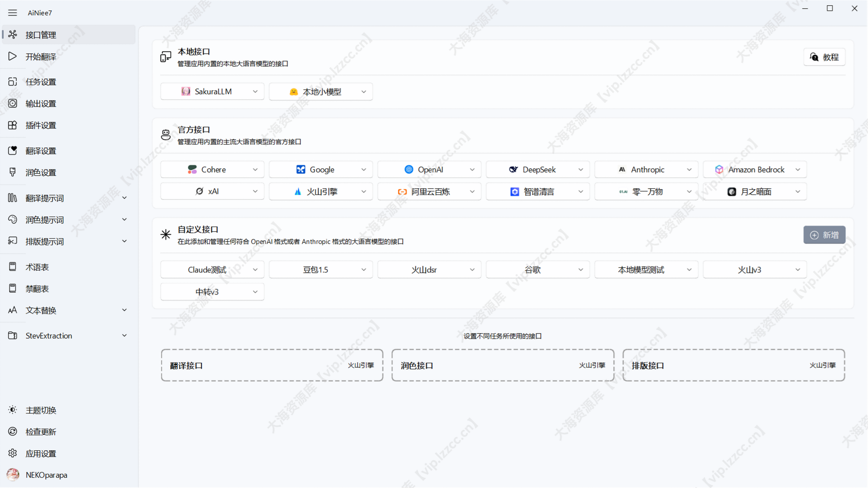The height and width of the screenshot is (488, 868).
Task: Click the 翻译接口 drop zone box
Action: point(272,365)
